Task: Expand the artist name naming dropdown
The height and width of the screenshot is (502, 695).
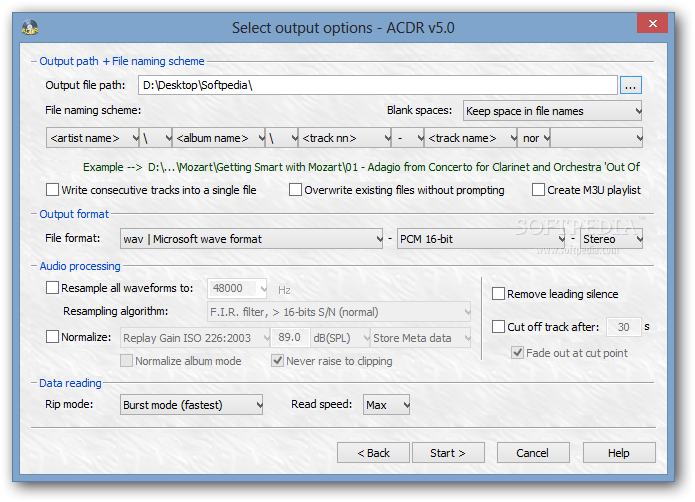Action: coord(93,138)
